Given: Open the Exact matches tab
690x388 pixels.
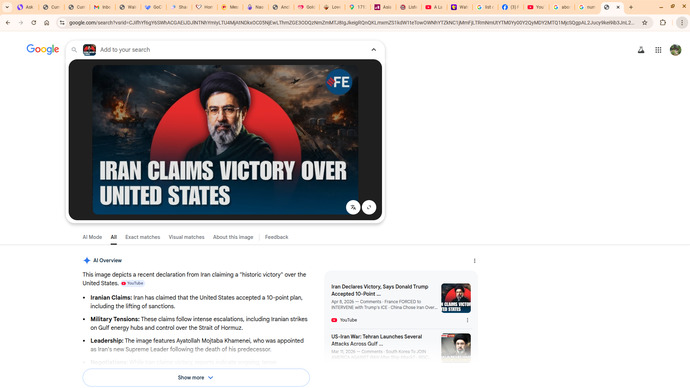Looking at the screenshot, I should point(143,237).
